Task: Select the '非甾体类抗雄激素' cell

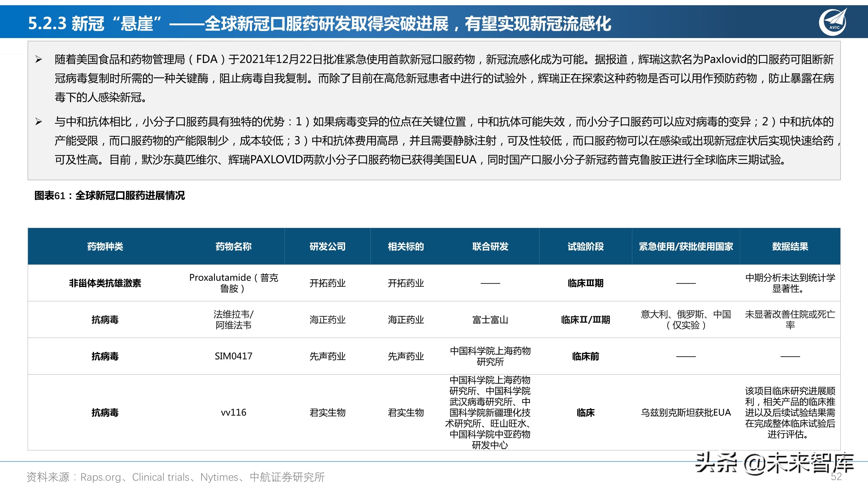Action: (105, 283)
